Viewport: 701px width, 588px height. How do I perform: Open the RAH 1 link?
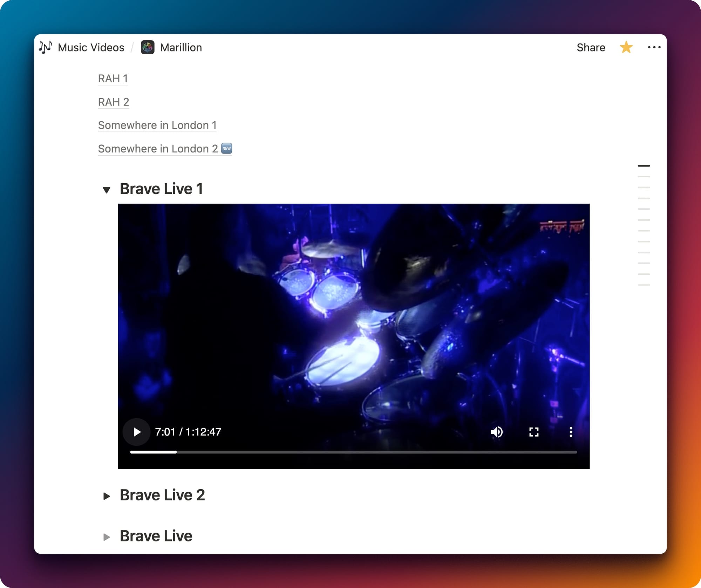coord(113,78)
